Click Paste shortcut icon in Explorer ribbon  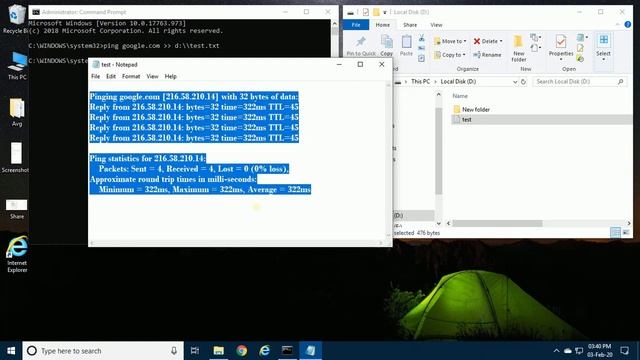[422, 58]
